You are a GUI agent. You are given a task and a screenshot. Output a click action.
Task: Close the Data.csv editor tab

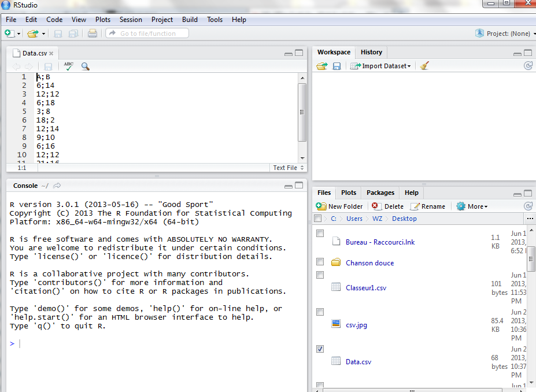(x=51, y=53)
